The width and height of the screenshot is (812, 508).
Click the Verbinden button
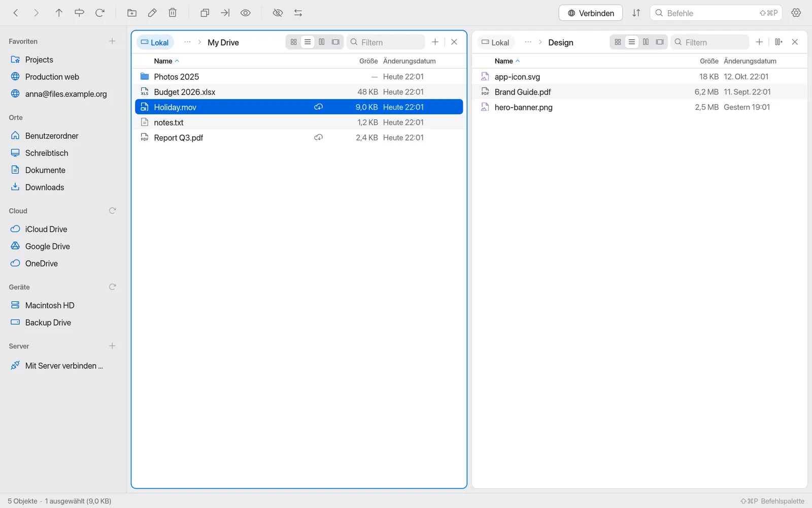tap(591, 13)
